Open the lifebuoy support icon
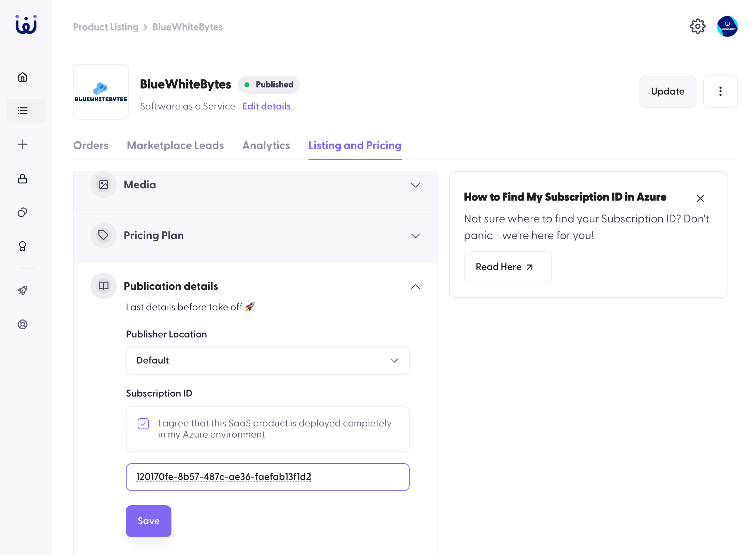 pos(23,324)
